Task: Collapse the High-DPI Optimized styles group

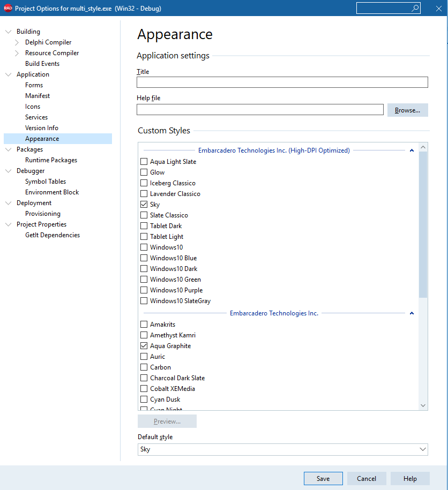Action: [412, 150]
